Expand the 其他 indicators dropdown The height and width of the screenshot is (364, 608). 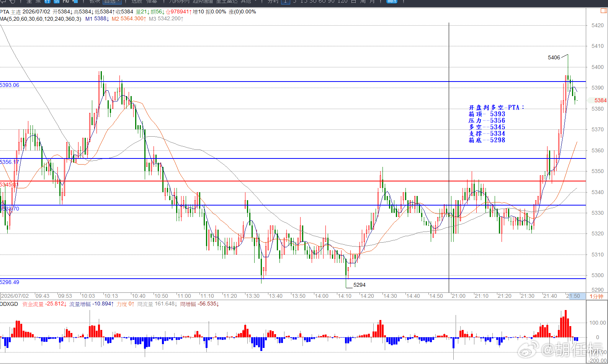pos(249,2)
